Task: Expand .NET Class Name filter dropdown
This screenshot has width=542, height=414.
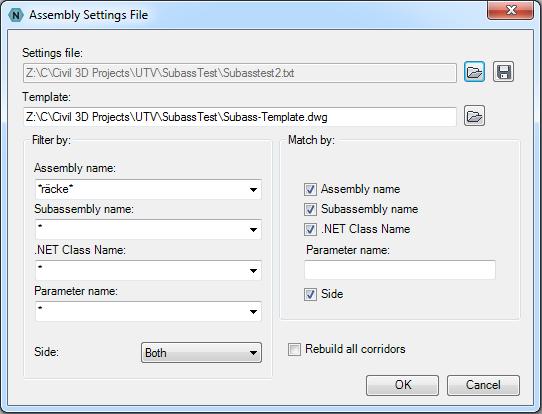Action: 253,271
